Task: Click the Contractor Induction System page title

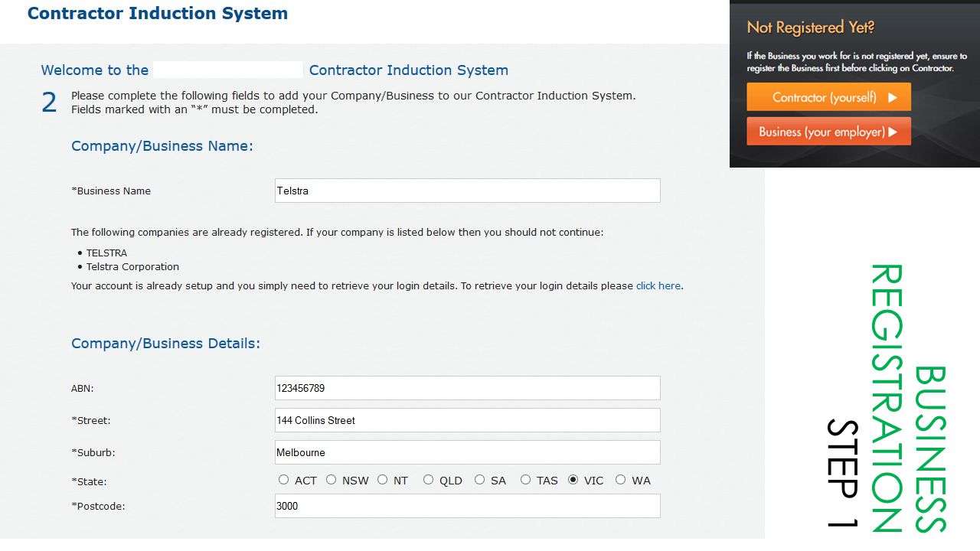Action: click(158, 13)
